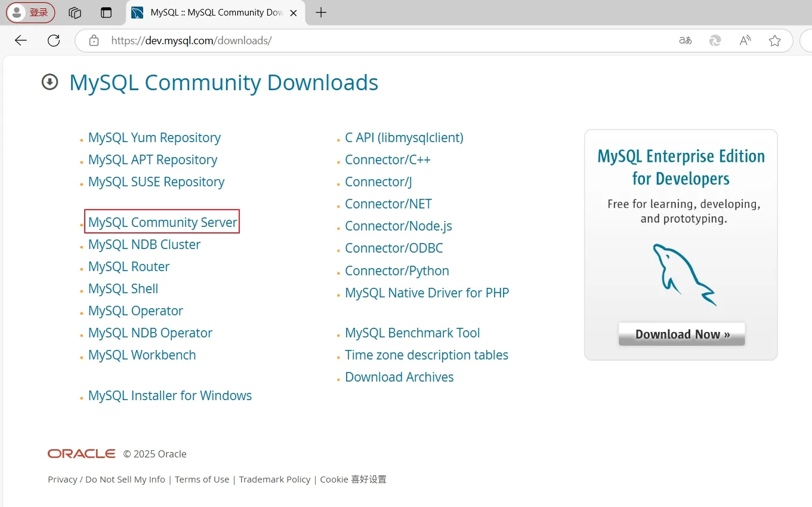The width and height of the screenshot is (812, 507).
Task: Click the download circle icon beside heading
Action: coord(50,82)
